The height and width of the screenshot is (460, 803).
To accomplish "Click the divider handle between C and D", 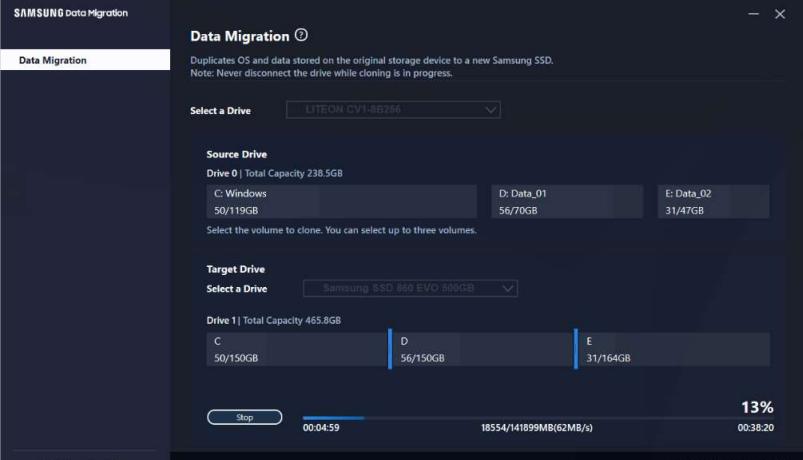I will pos(390,349).
